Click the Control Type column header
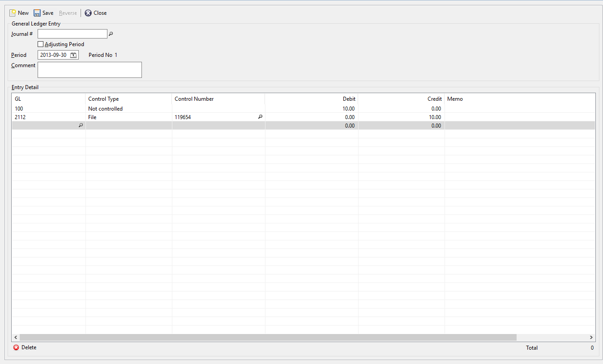 point(129,99)
